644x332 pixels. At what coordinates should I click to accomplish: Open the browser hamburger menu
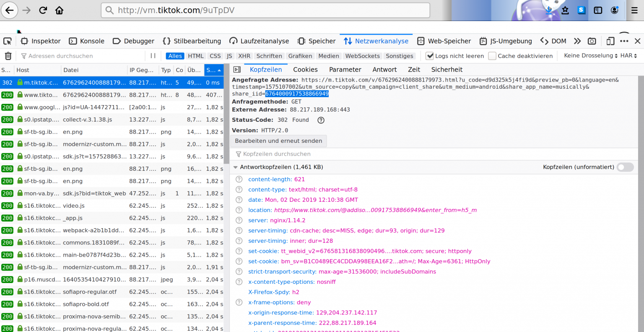[x=634, y=10]
